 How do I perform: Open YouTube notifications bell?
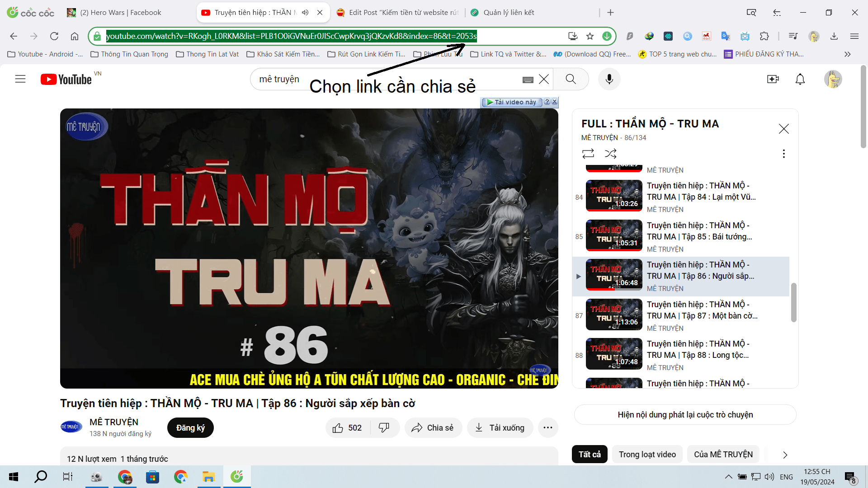[x=800, y=79]
